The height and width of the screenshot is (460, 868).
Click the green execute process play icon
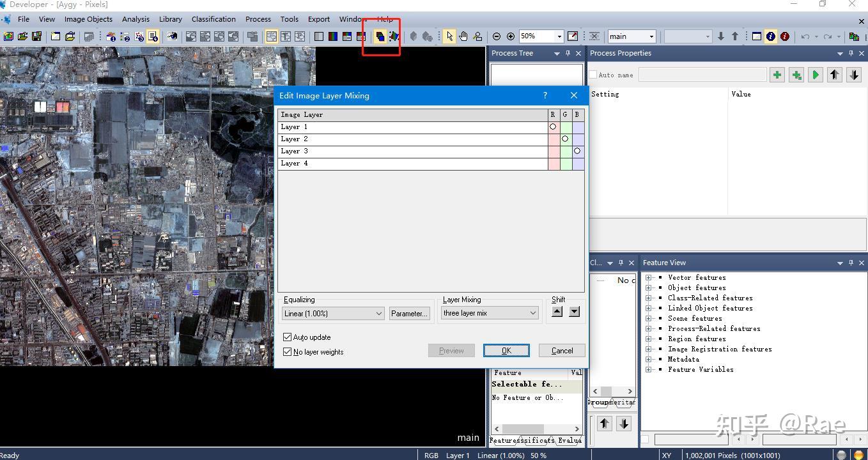pyautogui.click(x=815, y=75)
